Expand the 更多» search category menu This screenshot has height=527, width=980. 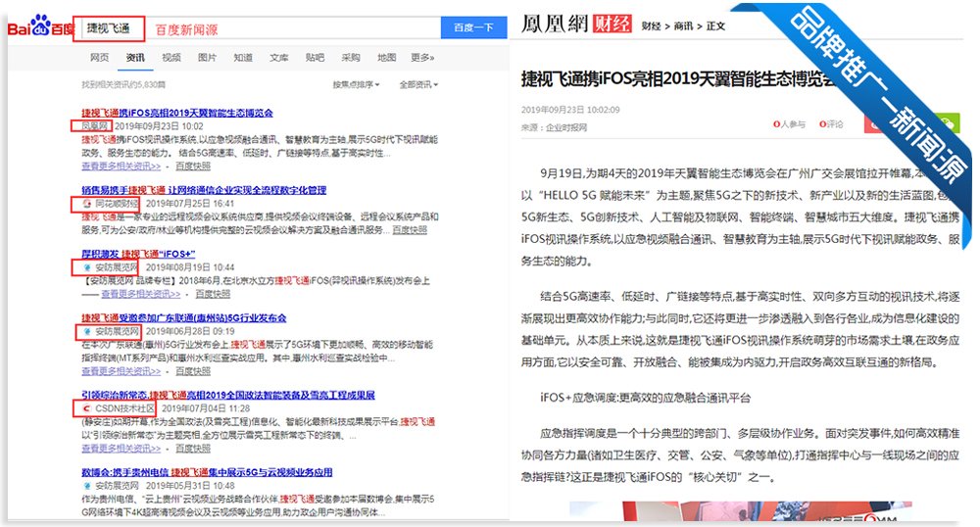tap(422, 58)
